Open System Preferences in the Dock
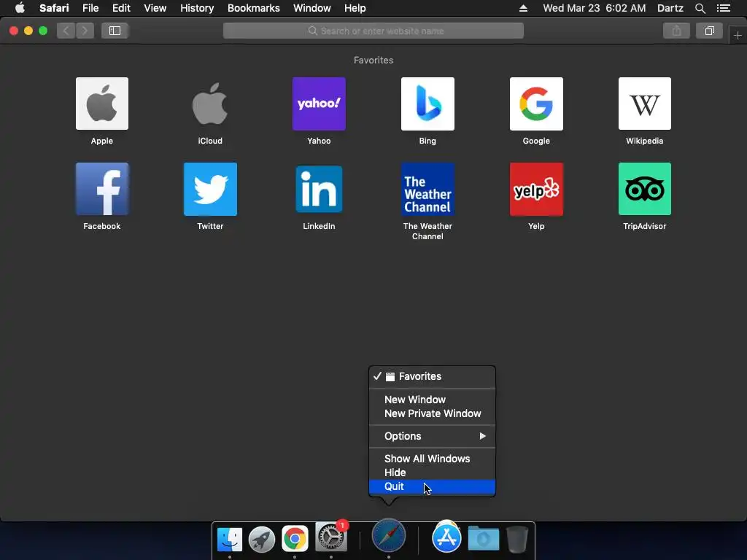This screenshot has height=560, width=747. click(330, 538)
